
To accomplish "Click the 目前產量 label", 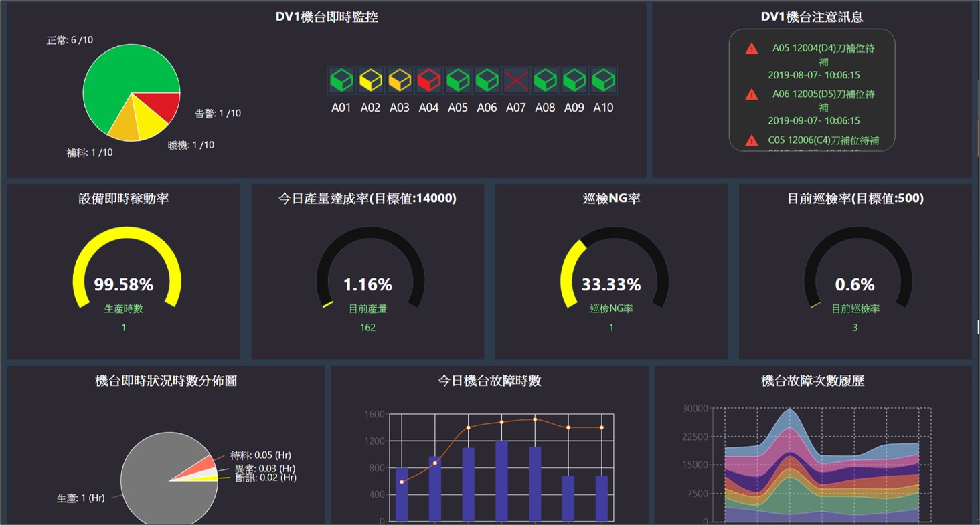I will [367, 309].
